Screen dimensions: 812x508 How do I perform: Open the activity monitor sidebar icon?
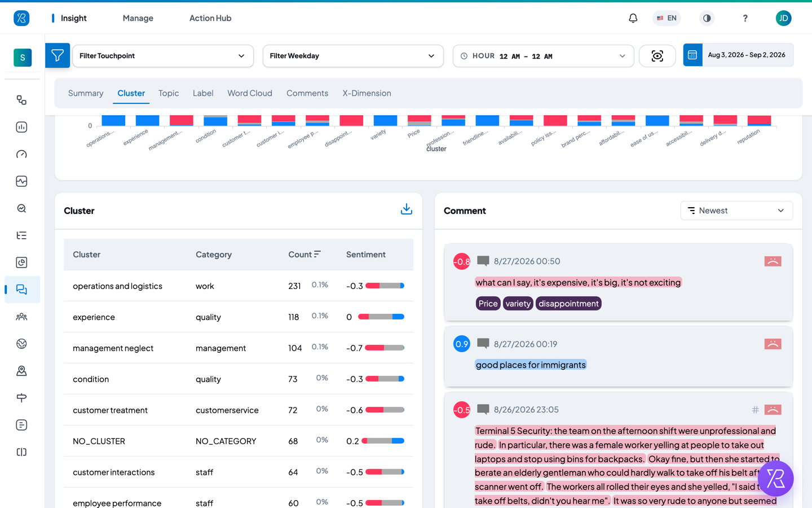pyautogui.click(x=21, y=181)
